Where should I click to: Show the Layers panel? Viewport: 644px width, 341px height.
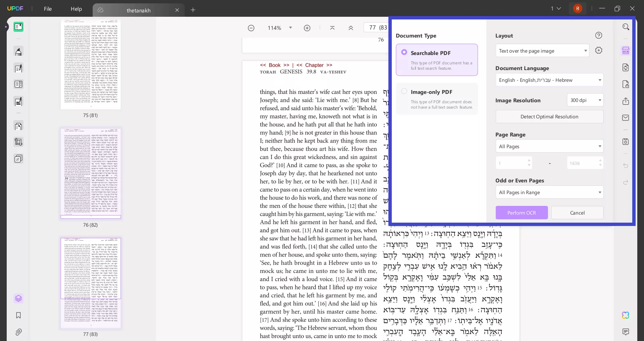pos(18,298)
